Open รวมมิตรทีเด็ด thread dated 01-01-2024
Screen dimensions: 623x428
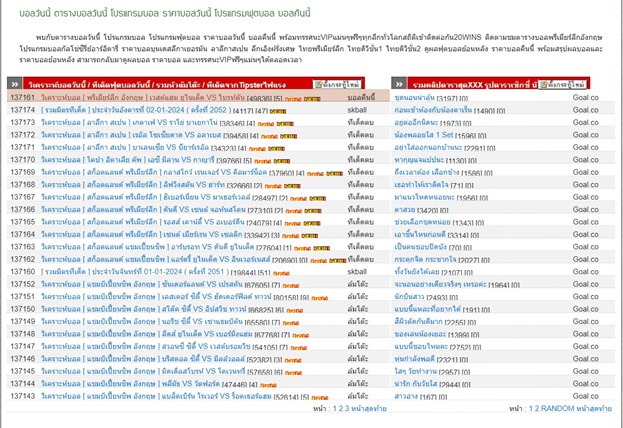(135, 272)
